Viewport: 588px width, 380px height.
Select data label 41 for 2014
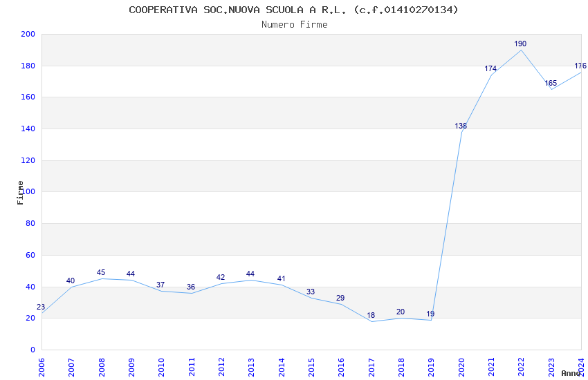point(282,279)
